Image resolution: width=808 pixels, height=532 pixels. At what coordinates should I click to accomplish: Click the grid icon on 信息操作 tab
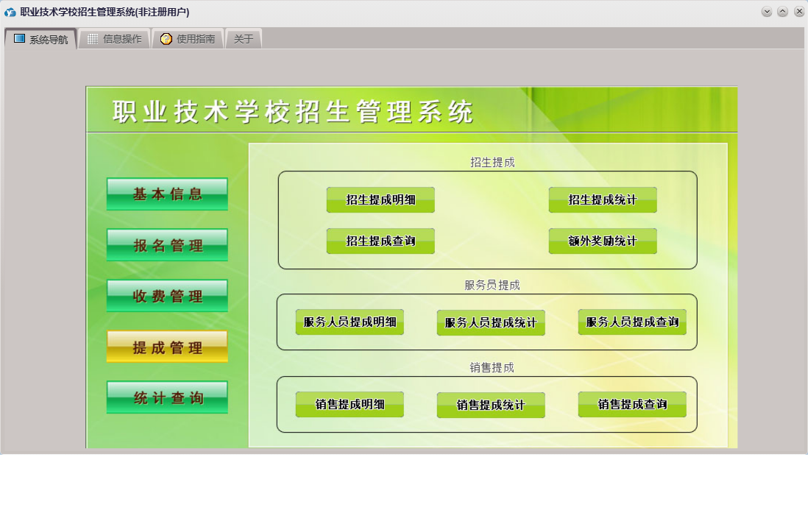(x=93, y=39)
